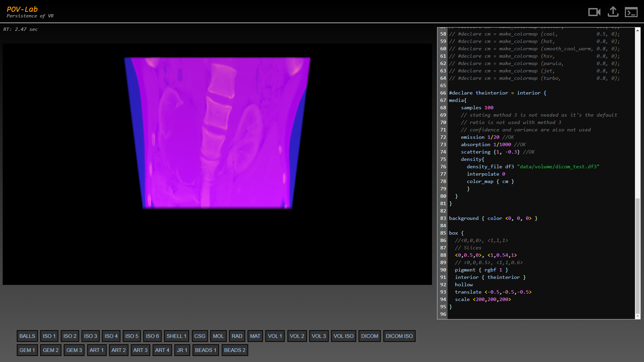This screenshot has height=362, width=644.
Task: Choose the SHELL 1 example
Action: tap(176, 336)
